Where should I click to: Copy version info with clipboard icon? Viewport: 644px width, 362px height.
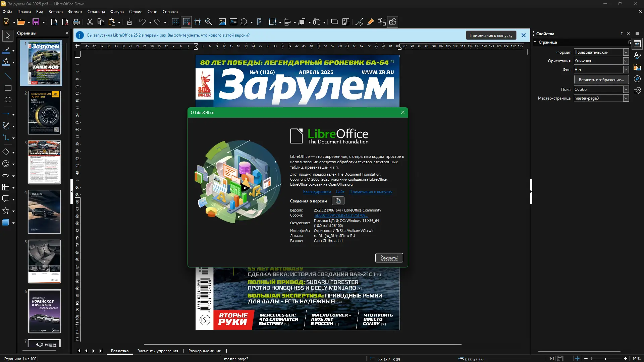click(338, 201)
